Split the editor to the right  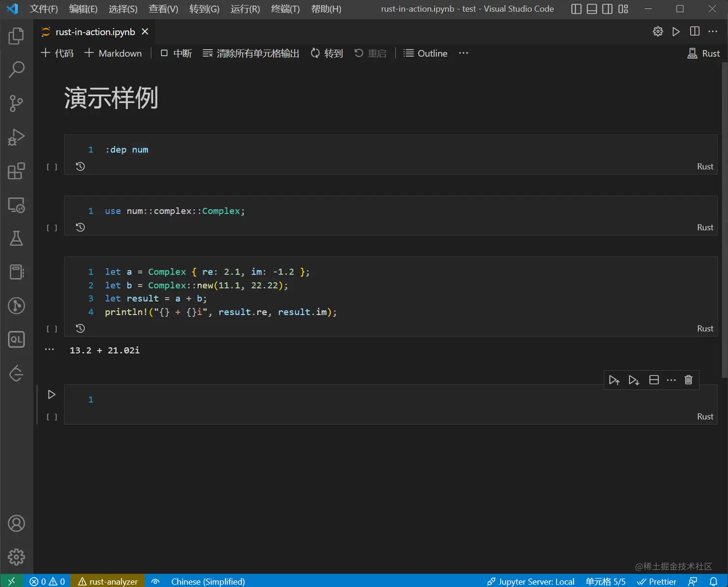click(694, 31)
